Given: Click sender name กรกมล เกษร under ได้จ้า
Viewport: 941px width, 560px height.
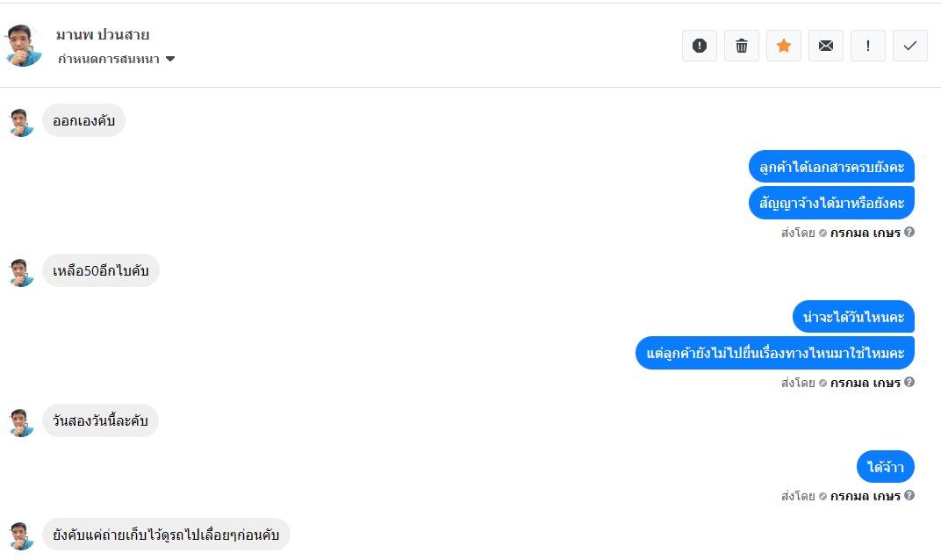Looking at the screenshot, I should coord(865,496).
